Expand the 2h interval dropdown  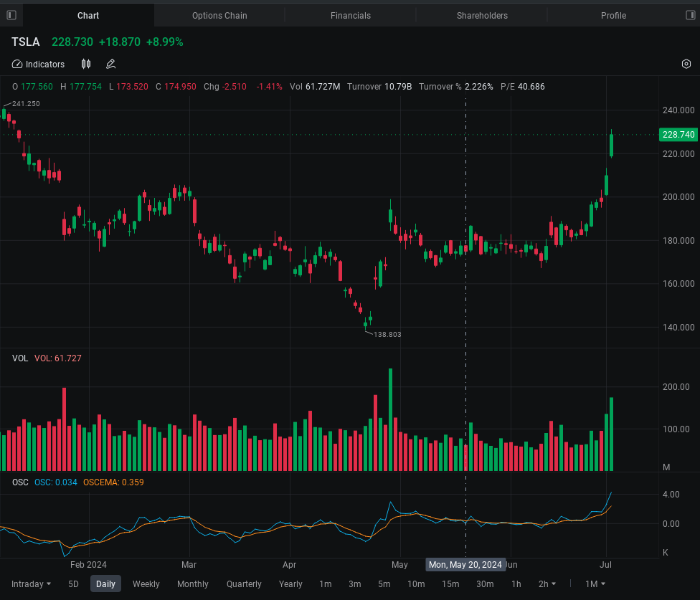[x=547, y=584]
